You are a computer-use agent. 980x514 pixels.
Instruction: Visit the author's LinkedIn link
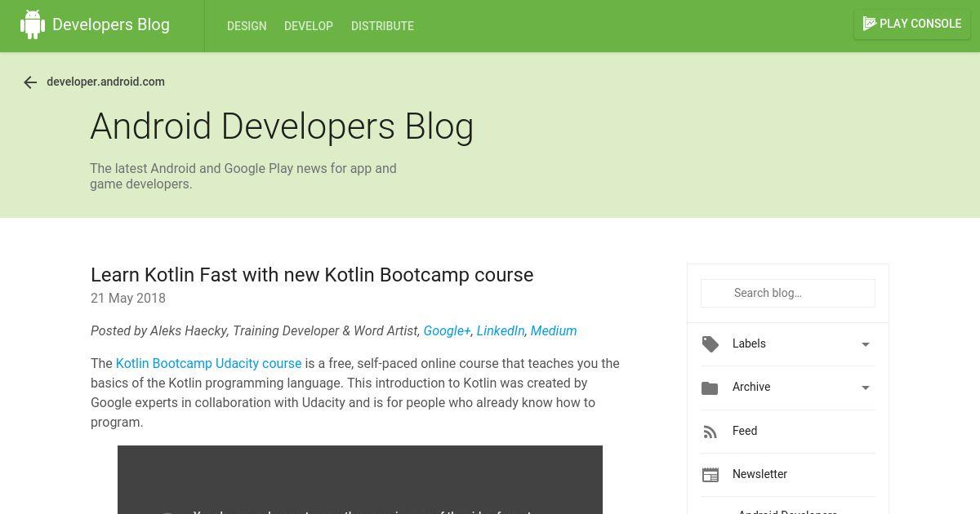click(501, 330)
